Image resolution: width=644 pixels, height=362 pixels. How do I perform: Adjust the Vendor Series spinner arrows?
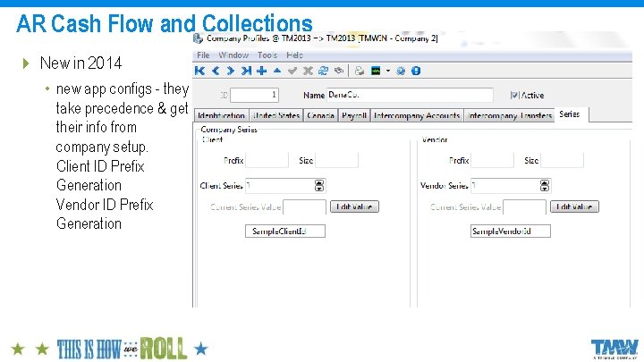point(545,186)
